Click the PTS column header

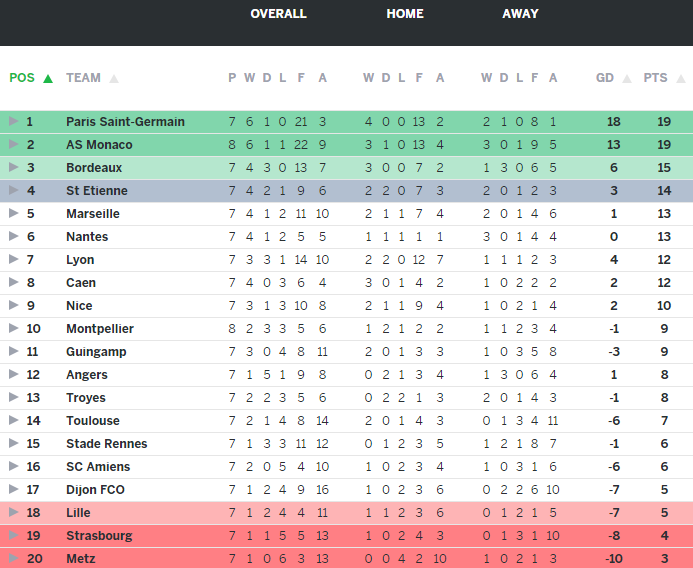655,78
